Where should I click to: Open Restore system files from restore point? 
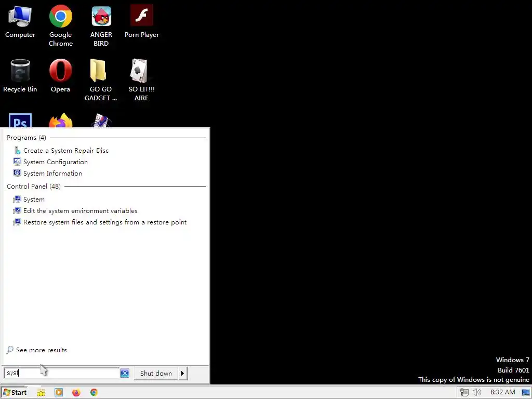point(105,222)
